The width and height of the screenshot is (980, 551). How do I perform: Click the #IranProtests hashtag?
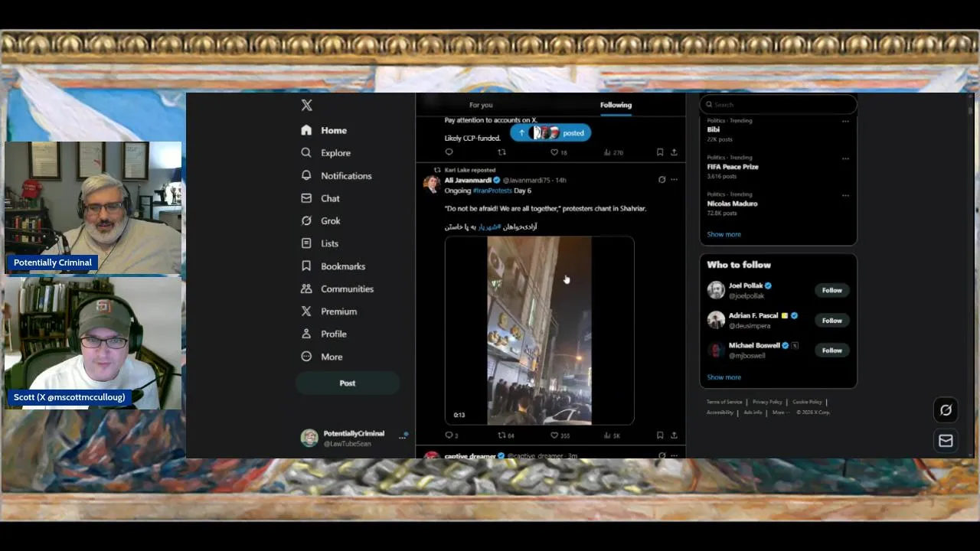492,191
